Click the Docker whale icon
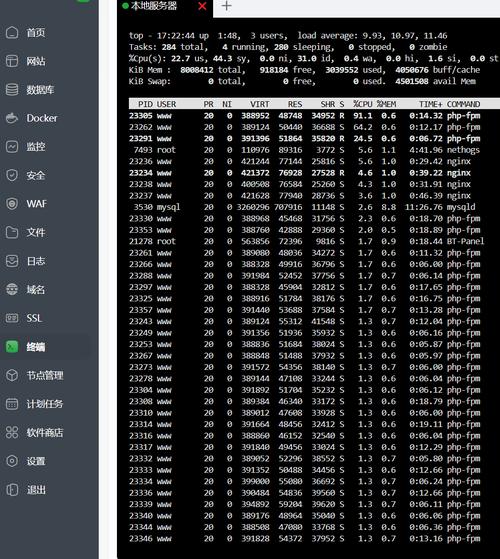This screenshot has width=500, height=559. coord(12,118)
